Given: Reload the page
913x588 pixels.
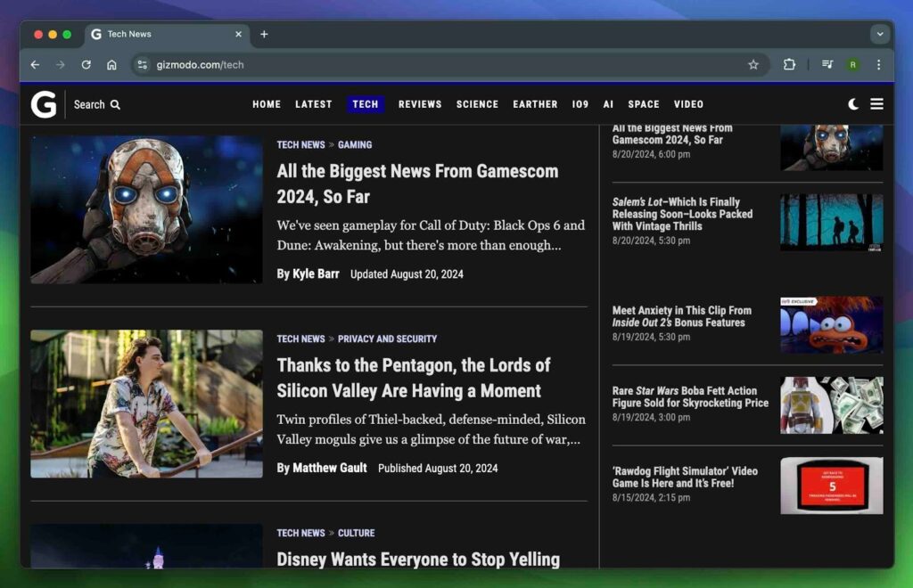Looking at the screenshot, I should coord(86,64).
